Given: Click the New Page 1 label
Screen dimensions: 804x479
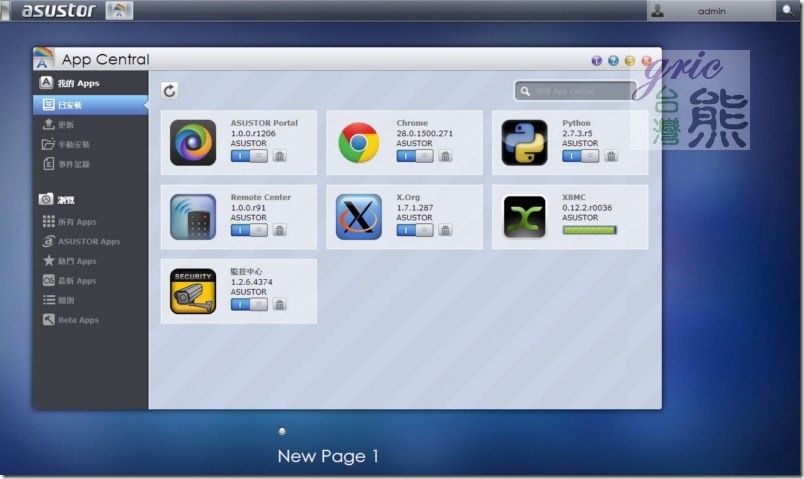Looking at the screenshot, I should tap(328, 456).
